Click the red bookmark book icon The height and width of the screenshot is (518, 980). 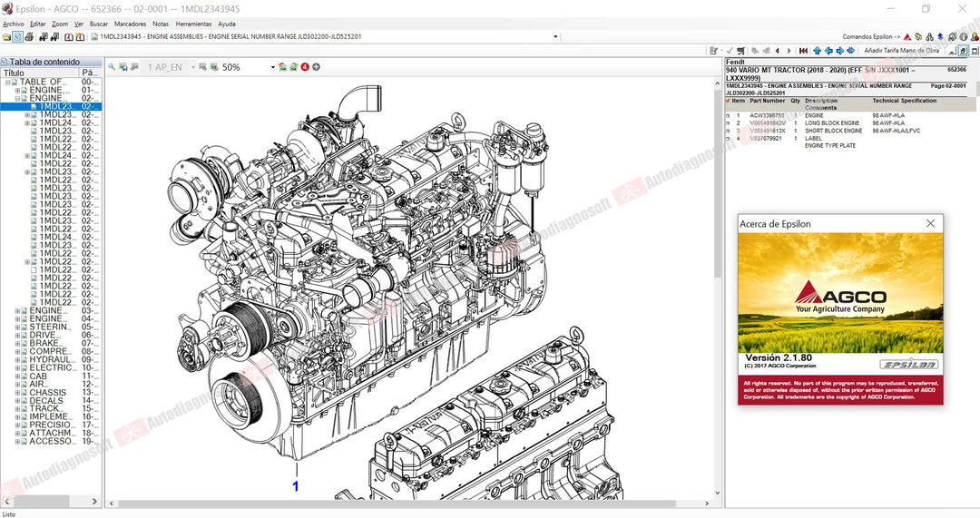click(69, 37)
